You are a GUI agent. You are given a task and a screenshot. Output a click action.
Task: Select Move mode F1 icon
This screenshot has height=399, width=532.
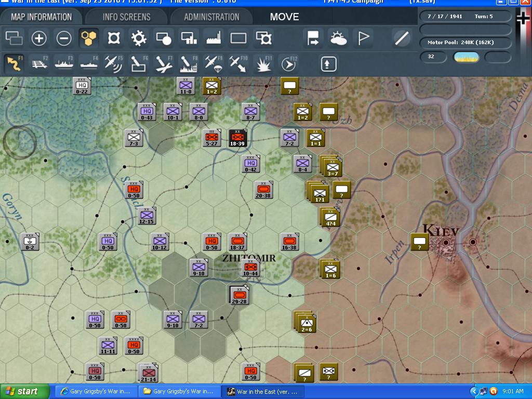[14, 64]
